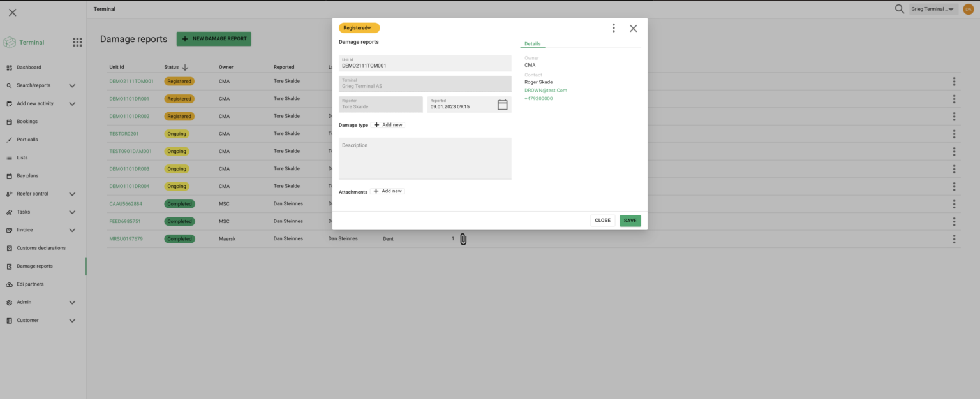The image size is (980, 399).
Task: Add new damage type
Action: tap(388, 125)
